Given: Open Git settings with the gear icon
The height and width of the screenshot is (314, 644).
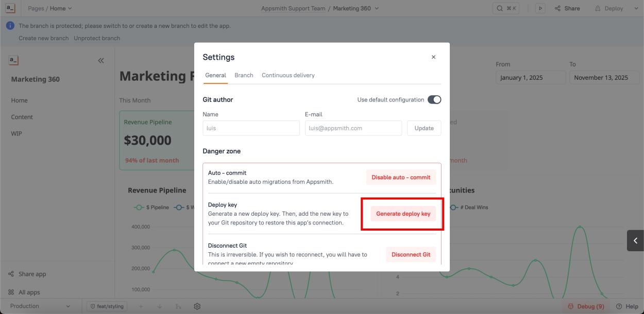Looking at the screenshot, I should (x=197, y=306).
